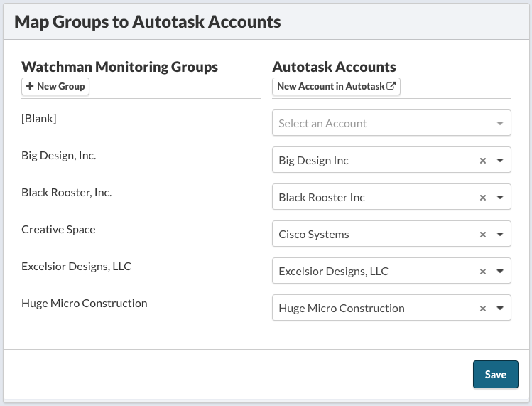Image resolution: width=532 pixels, height=406 pixels.
Task: Click the Creative Space group name
Action: (58, 230)
